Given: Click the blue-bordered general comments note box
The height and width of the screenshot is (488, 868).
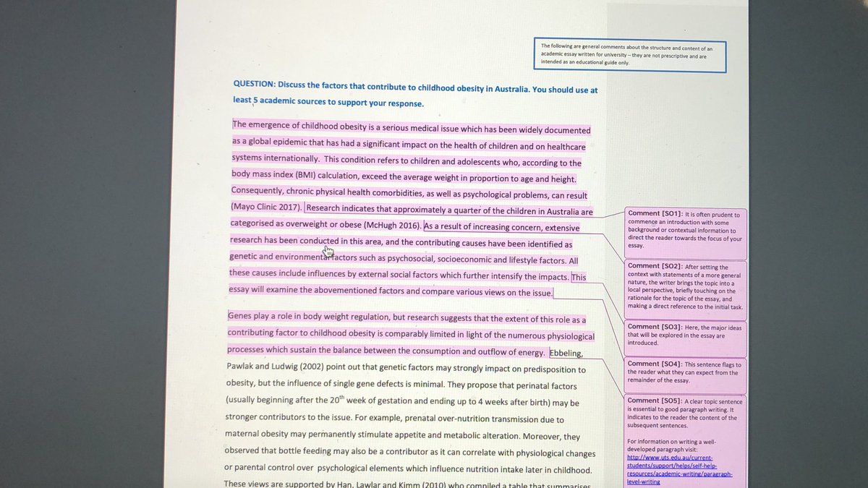Looking at the screenshot, I should (629, 54).
